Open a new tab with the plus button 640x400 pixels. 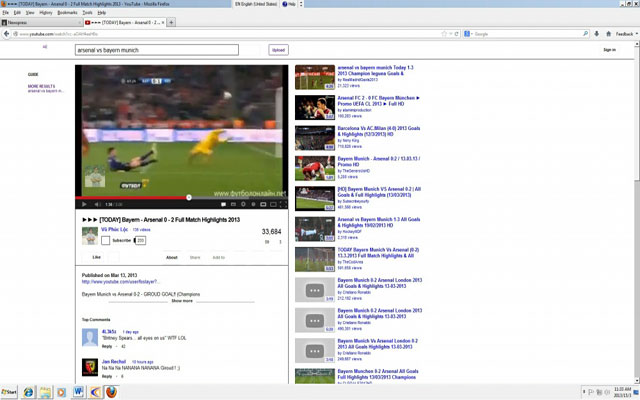171,22
